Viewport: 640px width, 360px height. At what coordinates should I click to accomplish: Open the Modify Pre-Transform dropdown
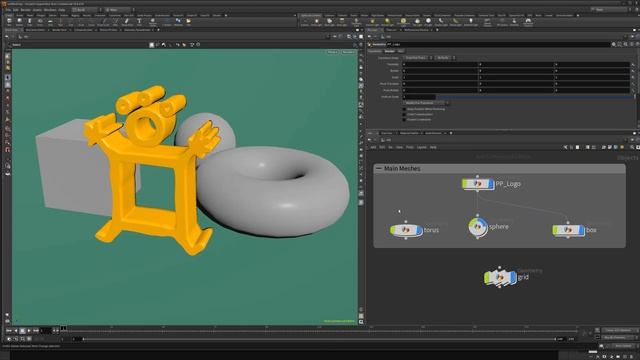pyautogui.click(x=426, y=103)
